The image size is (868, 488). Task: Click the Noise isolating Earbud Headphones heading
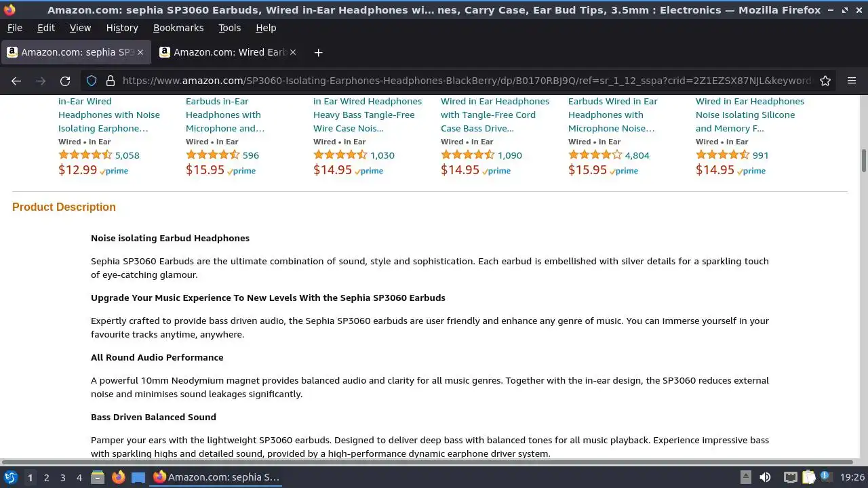click(170, 238)
